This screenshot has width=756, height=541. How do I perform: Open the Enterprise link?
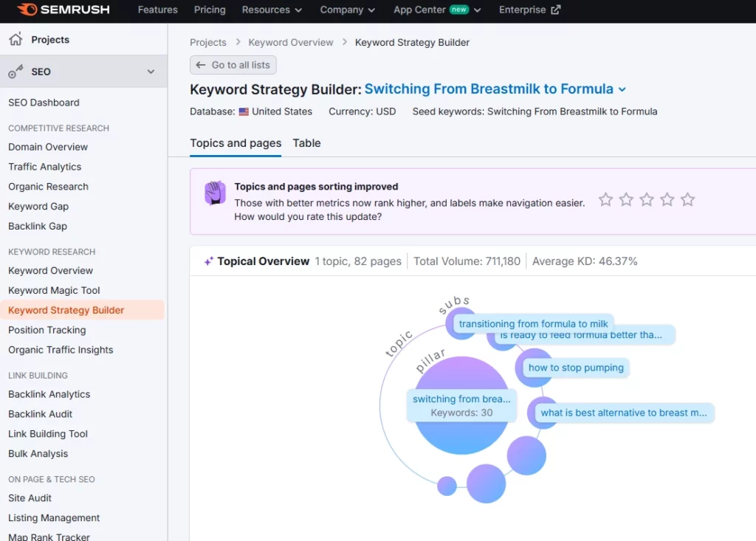529,10
